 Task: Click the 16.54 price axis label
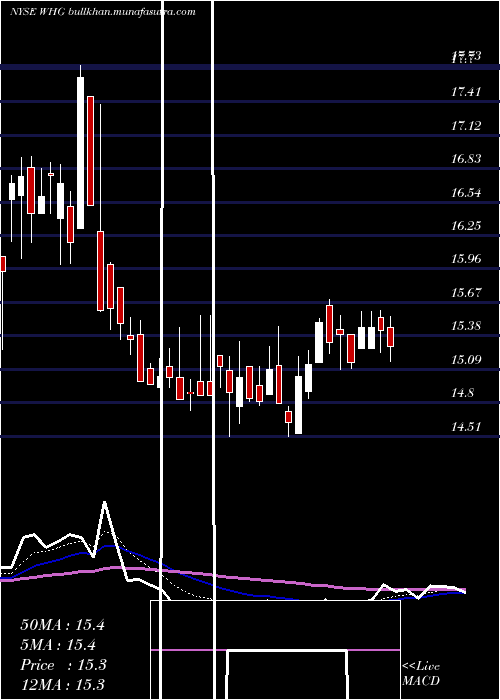click(x=466, y=193)
